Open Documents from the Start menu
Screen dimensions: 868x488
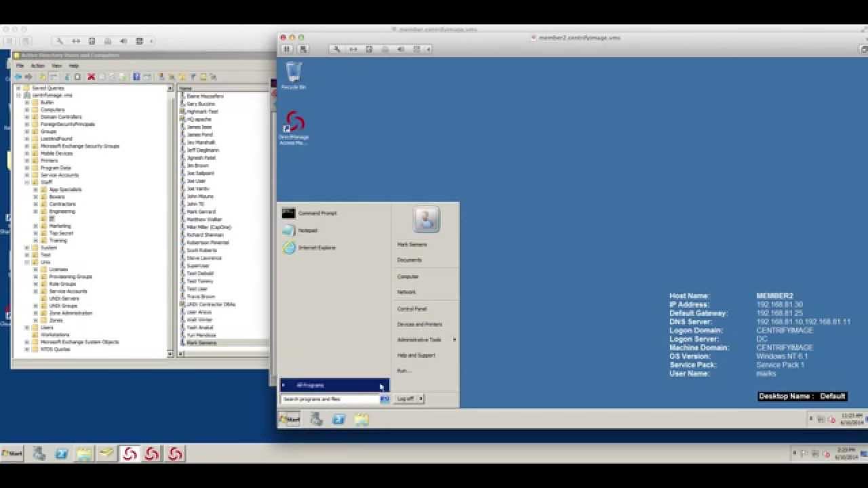410,260
